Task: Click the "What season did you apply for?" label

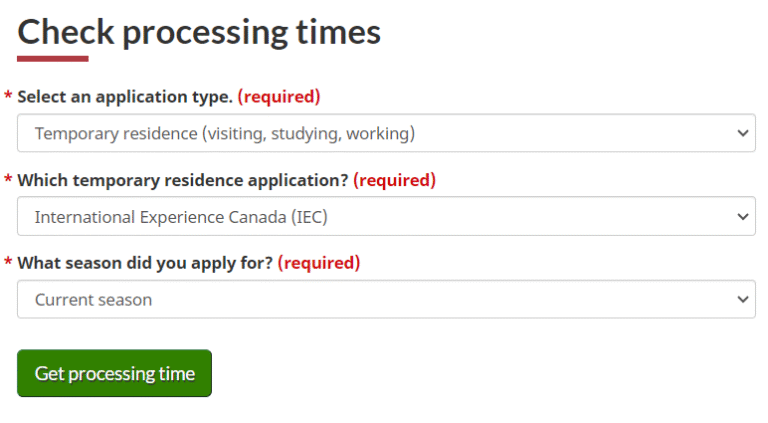Action: (145, 263)
